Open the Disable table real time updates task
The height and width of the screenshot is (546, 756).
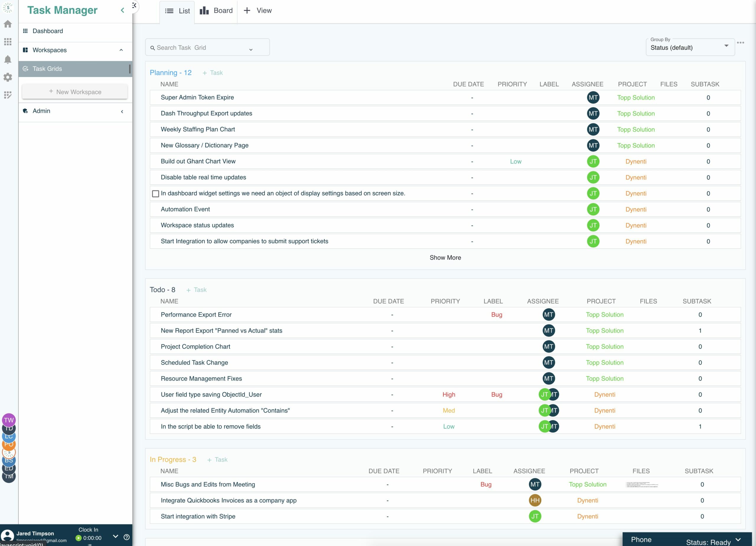pyautogui.click(x=203, y=177)
